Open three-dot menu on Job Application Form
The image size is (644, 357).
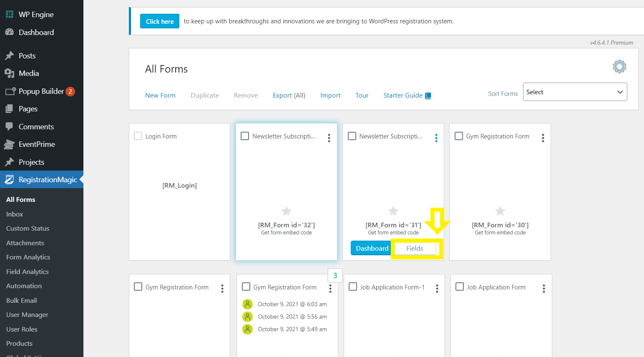(x=544, y=289)
